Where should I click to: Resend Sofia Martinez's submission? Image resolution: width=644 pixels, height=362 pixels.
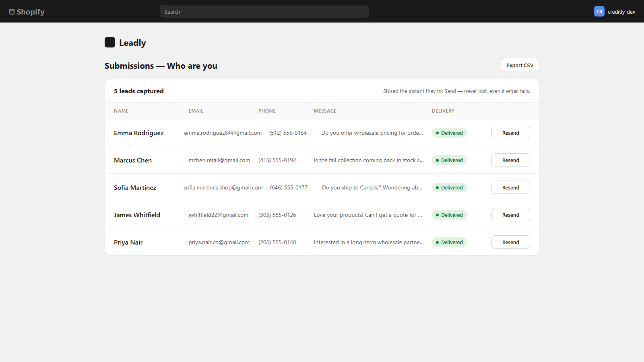tap(511, 187)
